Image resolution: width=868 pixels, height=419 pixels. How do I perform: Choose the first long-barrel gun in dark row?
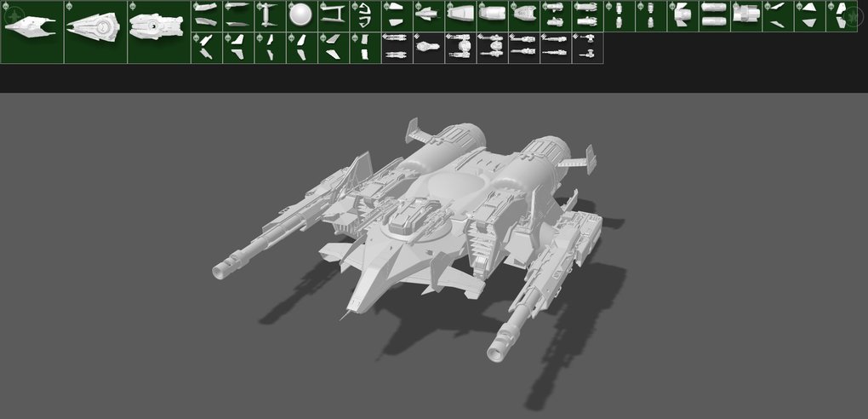[397, 48]
